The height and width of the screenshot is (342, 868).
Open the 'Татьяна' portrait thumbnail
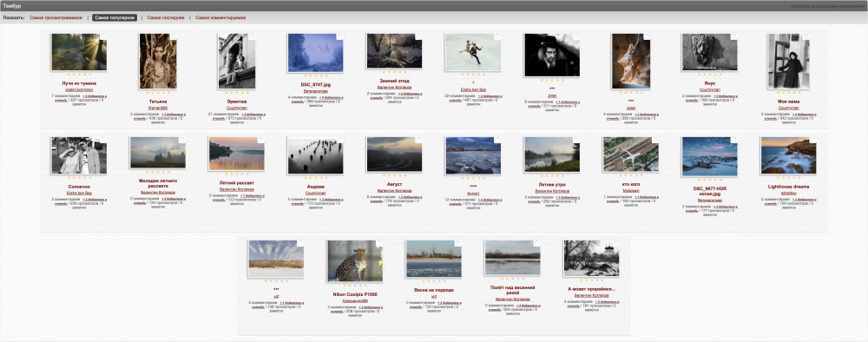coord(158,61)
